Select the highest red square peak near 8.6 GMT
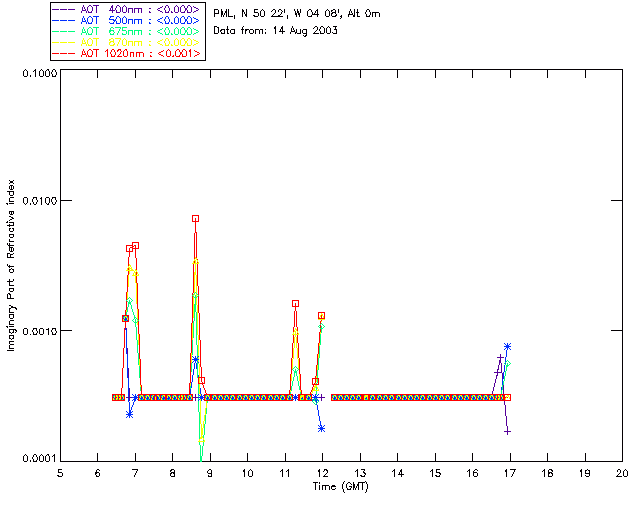Image resolution: width=640 pixels, height=512 pixels. [196, 218]
